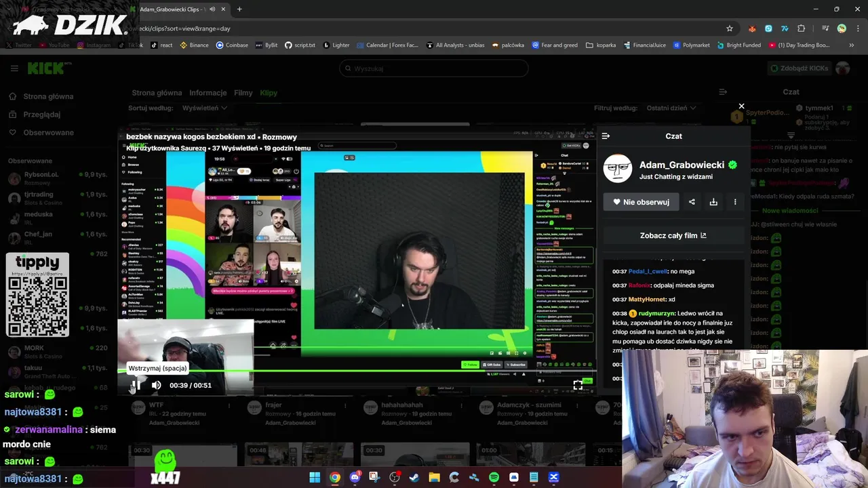Open Adam_Grabowiecki profile avatar in popup
The width and height of the screenshot is (868, 488).
coord(618,169)
